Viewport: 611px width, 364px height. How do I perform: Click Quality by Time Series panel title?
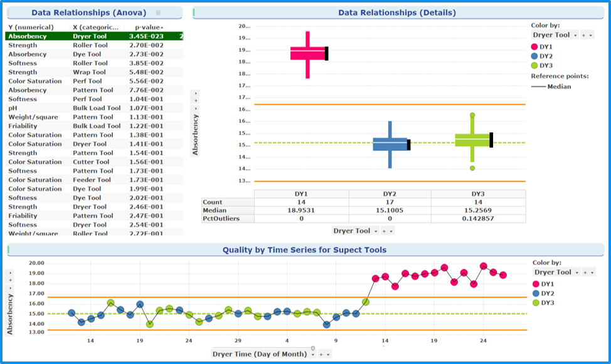click(304, 250)
